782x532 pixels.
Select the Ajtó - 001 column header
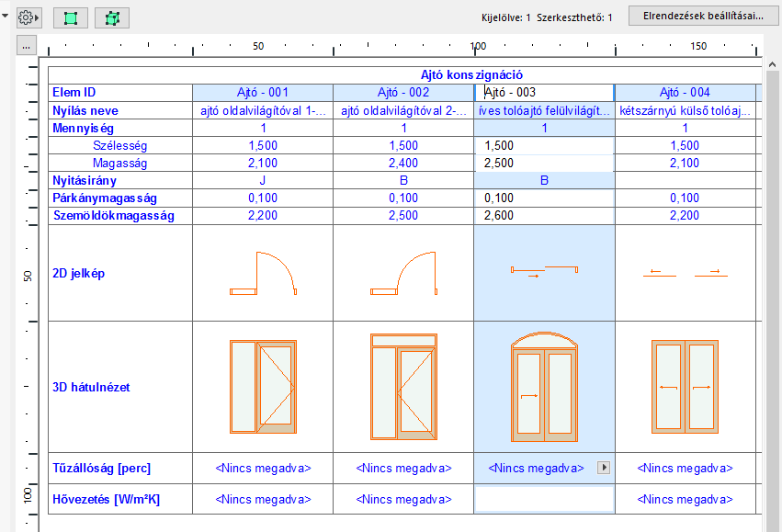pyautogui.click(x=263, y=93)
